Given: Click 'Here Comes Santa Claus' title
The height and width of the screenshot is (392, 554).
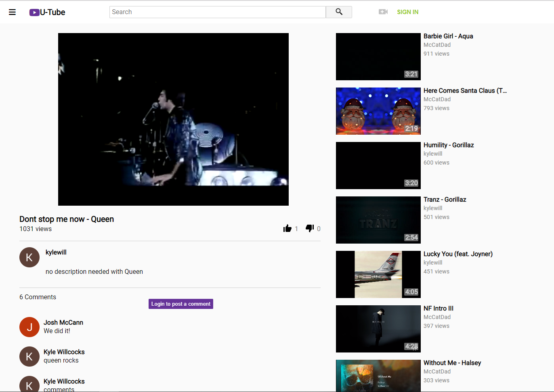Looking at the screenshot, I should coord(465,91).
